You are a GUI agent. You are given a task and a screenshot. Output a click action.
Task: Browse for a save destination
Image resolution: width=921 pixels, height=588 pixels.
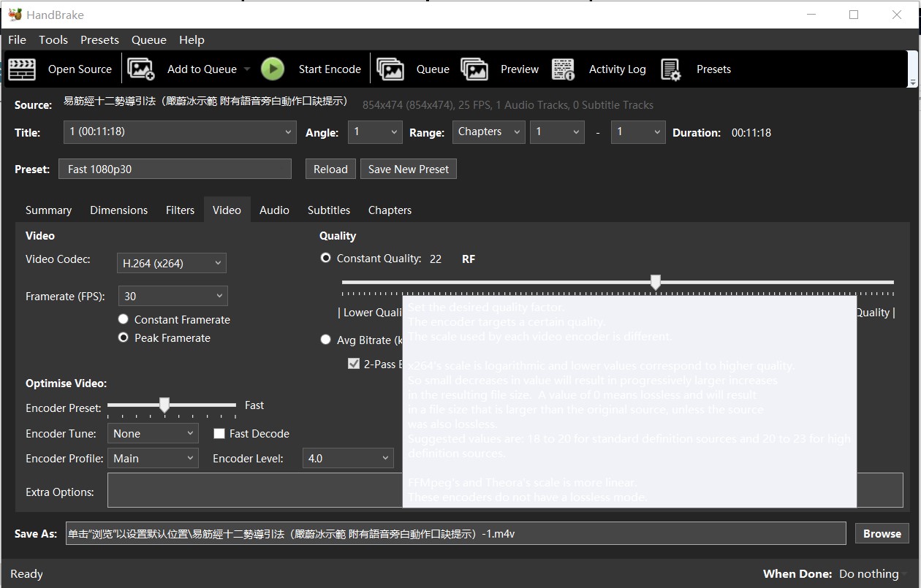(x=882, y=533)
